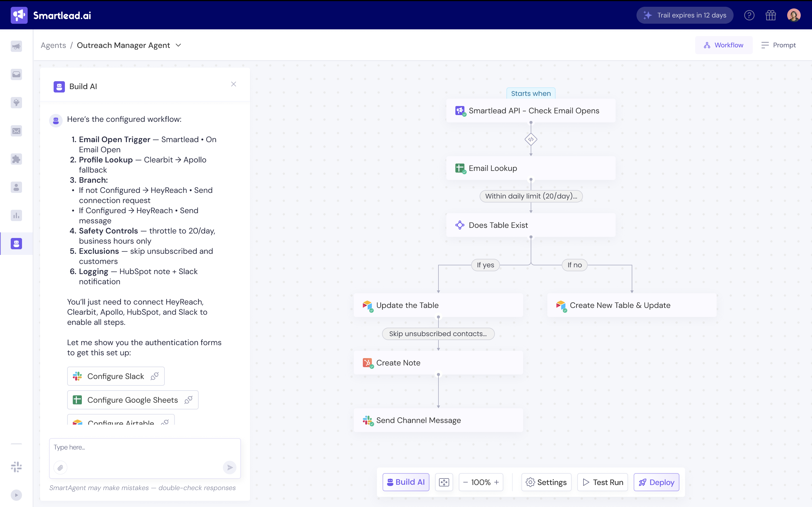This screenshot has width=812, height=507.
Task: Click the If yes branch label
Action: (486, 265)
